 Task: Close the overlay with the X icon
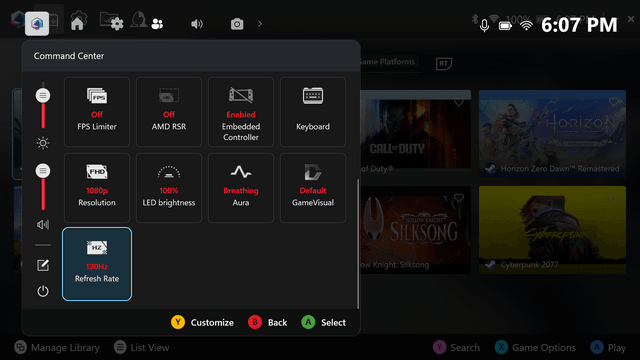631,19
